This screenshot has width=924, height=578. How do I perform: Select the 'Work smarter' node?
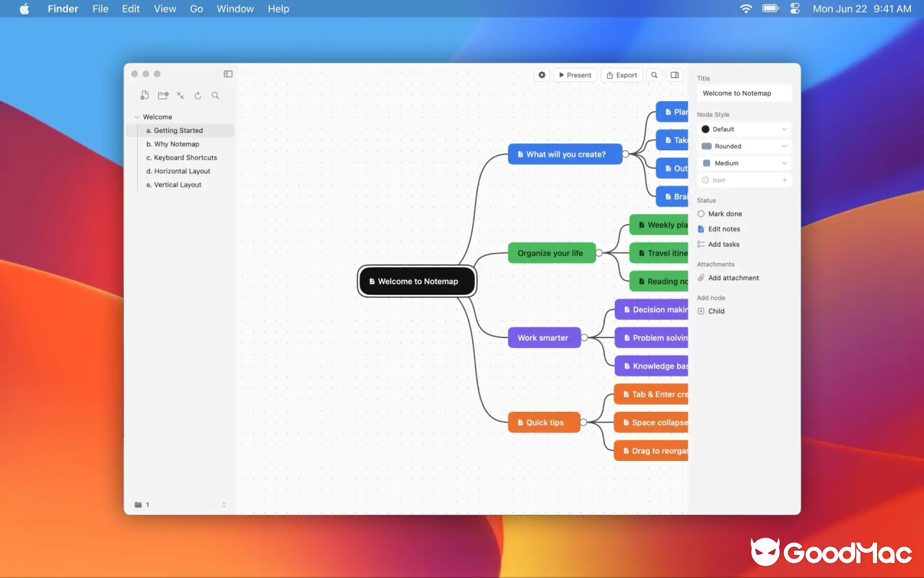click(544, 337)
